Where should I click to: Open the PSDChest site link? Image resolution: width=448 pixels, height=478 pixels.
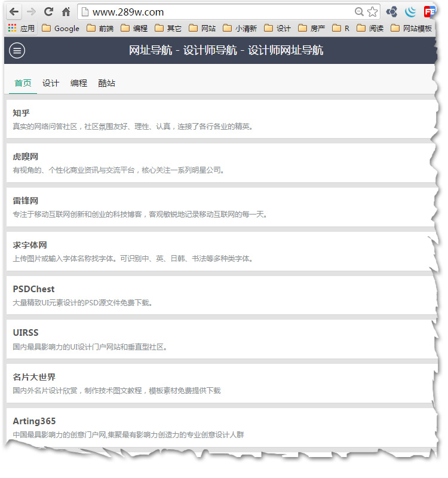click(33, 289)
